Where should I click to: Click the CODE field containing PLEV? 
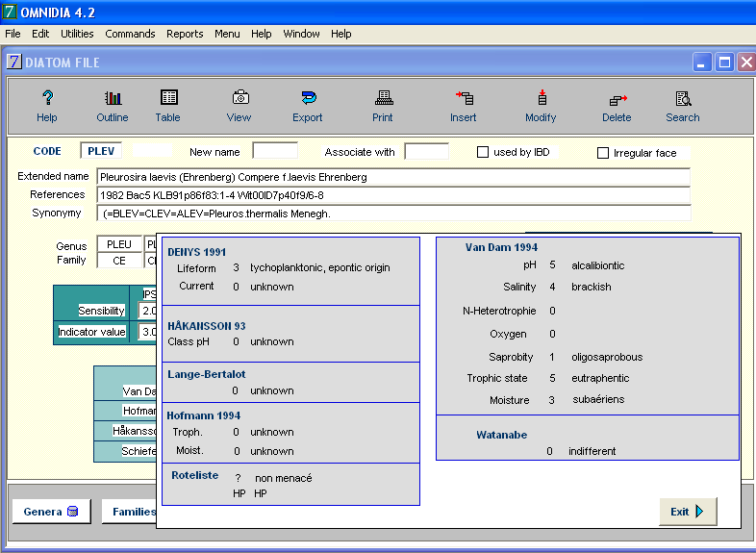click(101, 151)
